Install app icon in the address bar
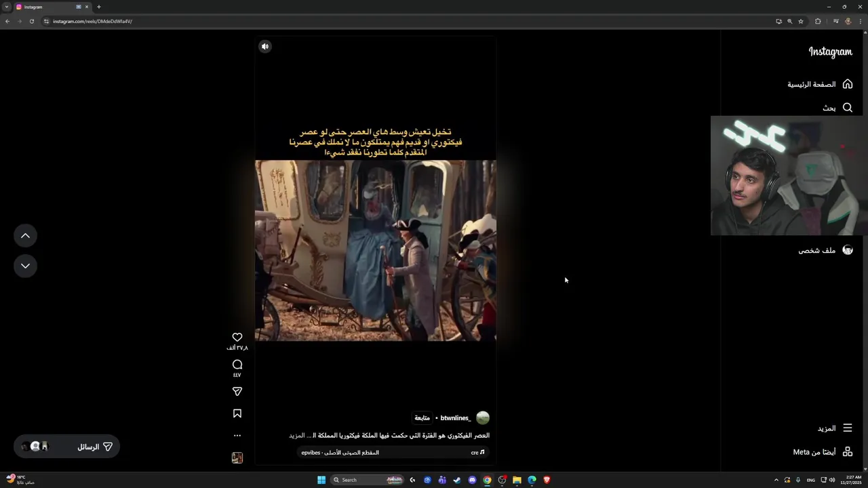The image size is (868, 488). point(778,21)
